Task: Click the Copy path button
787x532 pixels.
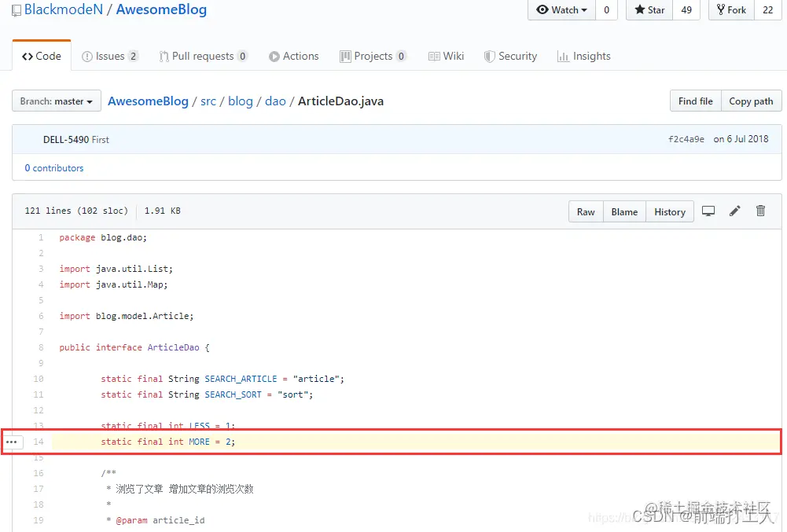Action: point(751,101)
